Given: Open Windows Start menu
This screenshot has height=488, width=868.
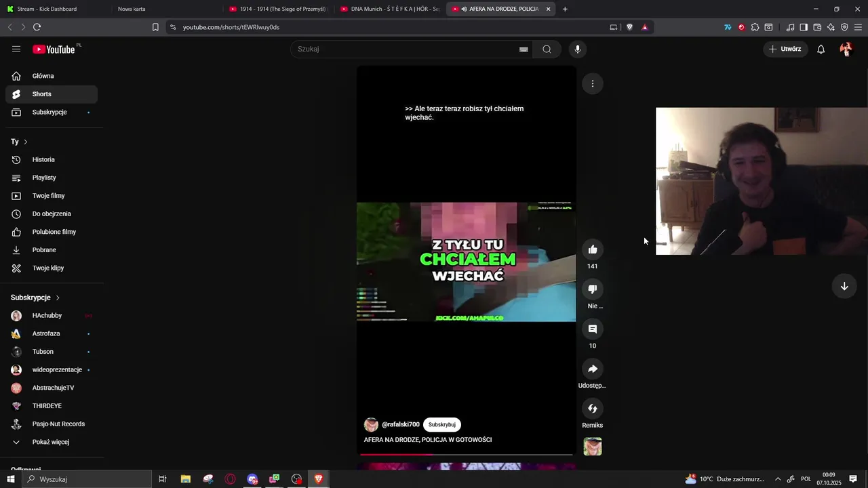Looking at the screenshot, I should (11, 479).
